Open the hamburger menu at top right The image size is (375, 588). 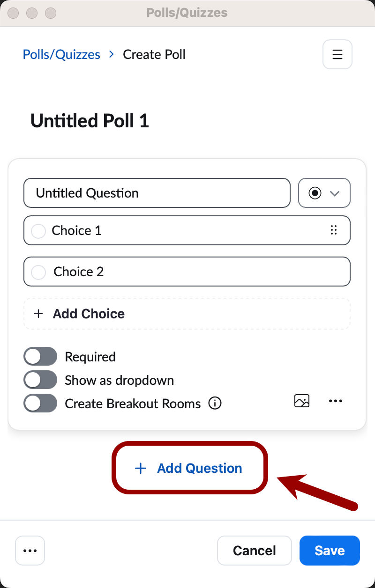pos(337,54)
